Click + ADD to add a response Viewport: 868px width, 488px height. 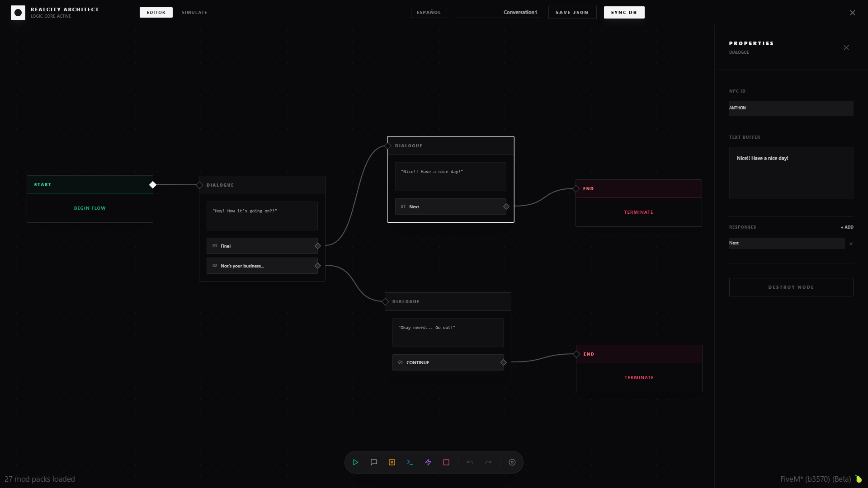847,227
